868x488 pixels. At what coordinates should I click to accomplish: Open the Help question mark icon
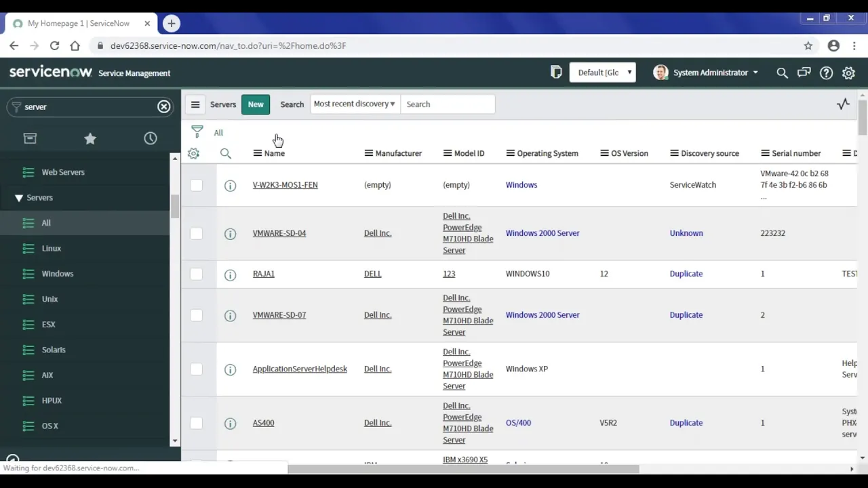(826, 73)
